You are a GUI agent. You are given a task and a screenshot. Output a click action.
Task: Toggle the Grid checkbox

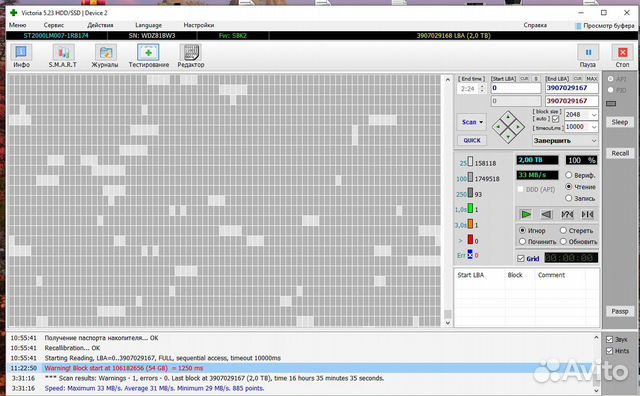pos(521,258)
